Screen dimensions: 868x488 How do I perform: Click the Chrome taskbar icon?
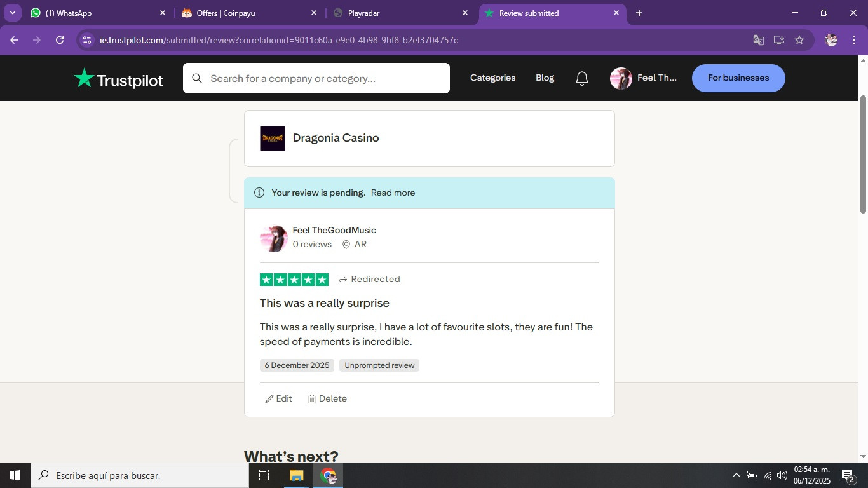328,475
